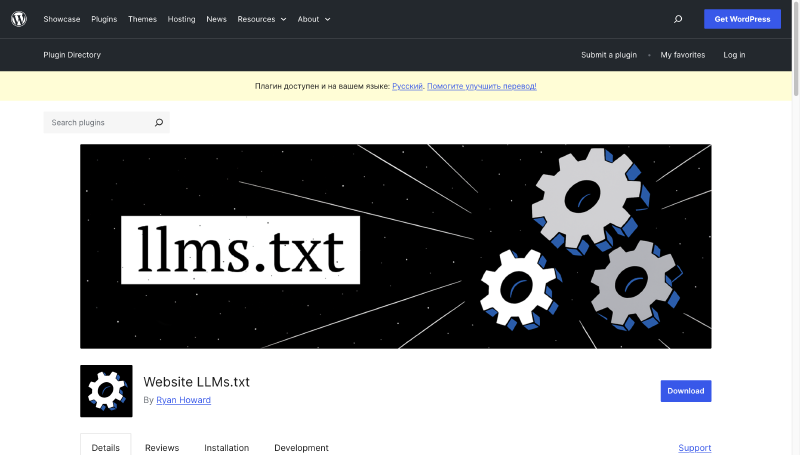Open the Submit a plugin link
This screenshot has height=455, width=800.
pyautogui.click(x=609, y=55)
